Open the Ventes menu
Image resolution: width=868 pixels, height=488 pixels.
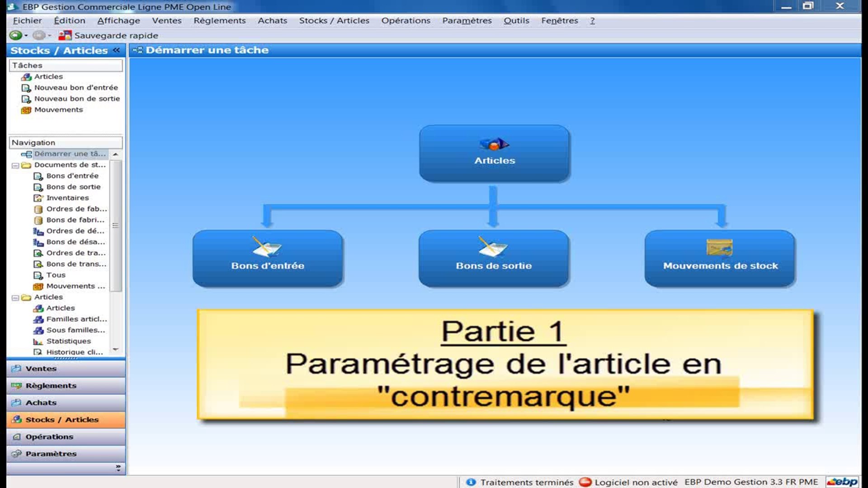point(167,20)
